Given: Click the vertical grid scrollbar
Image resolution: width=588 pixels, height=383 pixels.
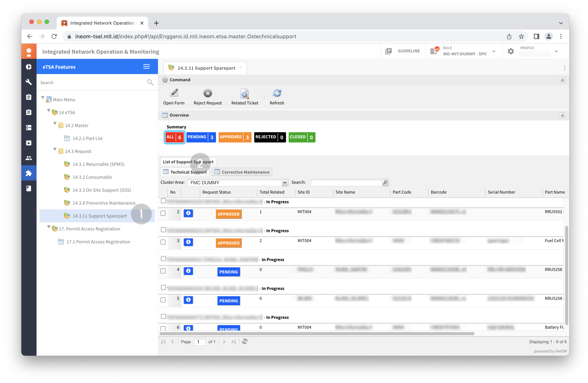Looking at the screenshot, I should 567,275.
